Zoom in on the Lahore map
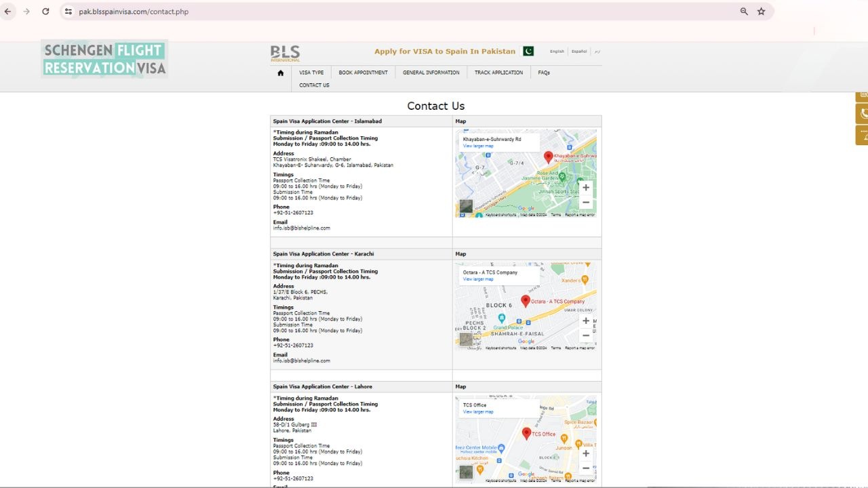 click(586, 453)
